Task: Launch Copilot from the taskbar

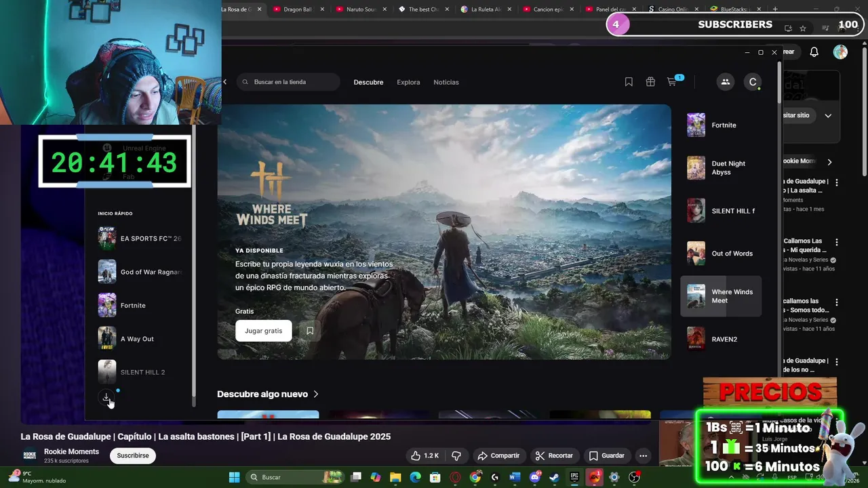Action: click(x=376, y=477)
